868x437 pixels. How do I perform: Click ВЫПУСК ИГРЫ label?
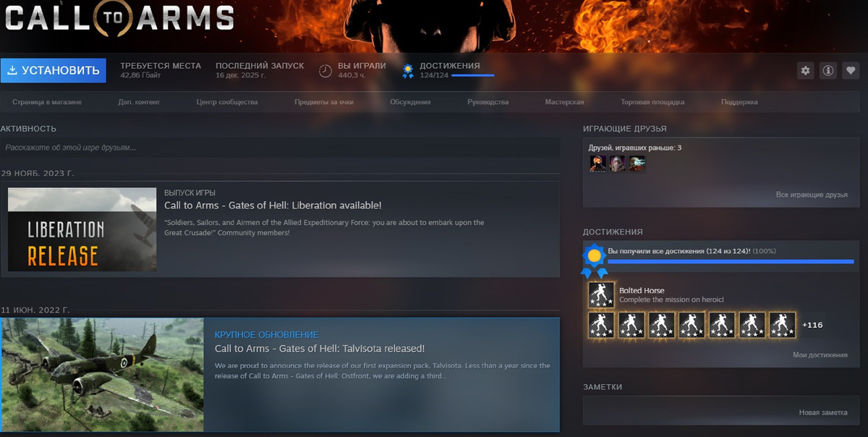(x=190, y=192)
